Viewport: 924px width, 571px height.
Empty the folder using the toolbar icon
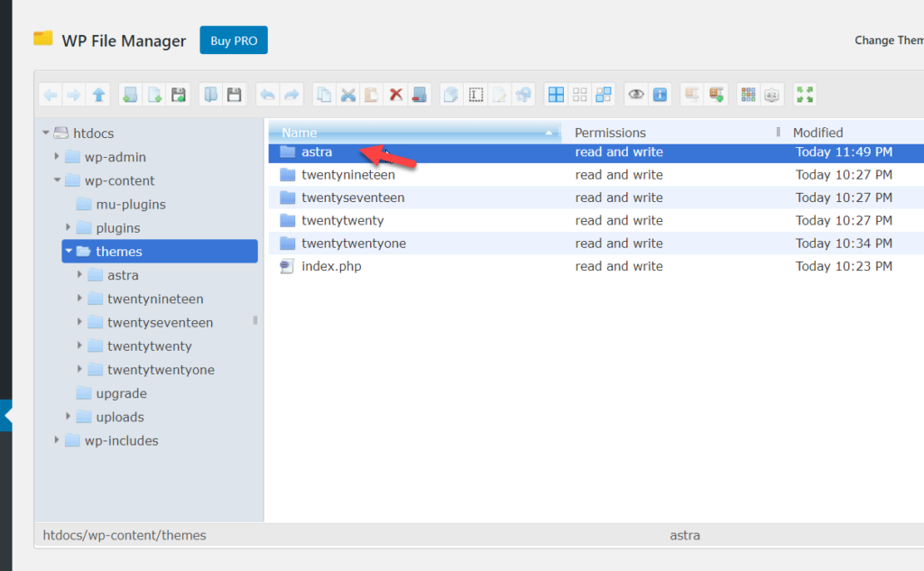[419, 95]
